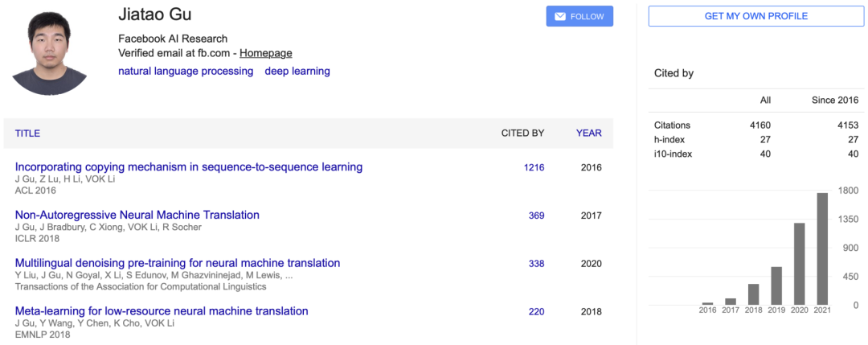The image size is (868, 345).
Task: Click the 2019 bar in citations chart
Action: pyautogui.click(x=776, y=285)
